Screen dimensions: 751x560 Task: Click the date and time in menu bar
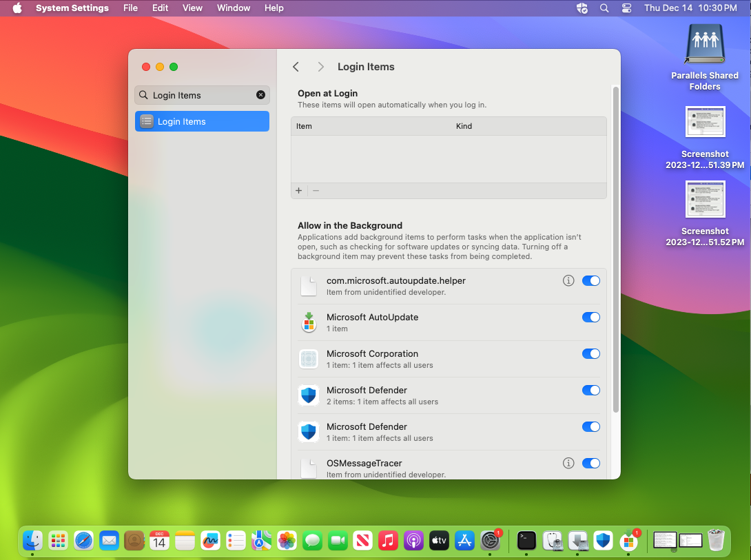tap(690, 8)
